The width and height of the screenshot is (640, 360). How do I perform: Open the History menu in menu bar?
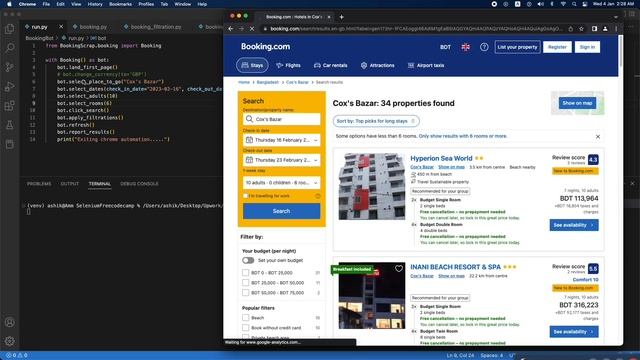coord(95,4)
